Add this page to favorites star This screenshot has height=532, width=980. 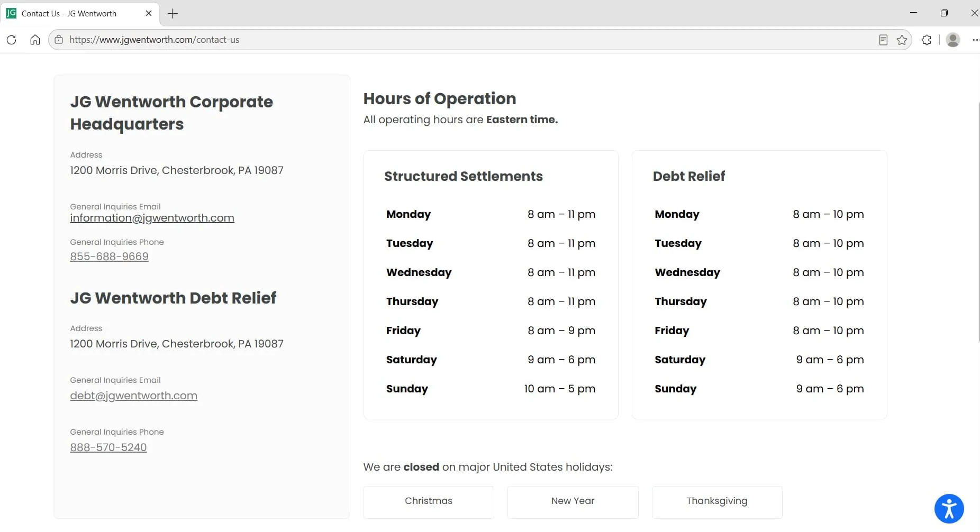point(902,40)
